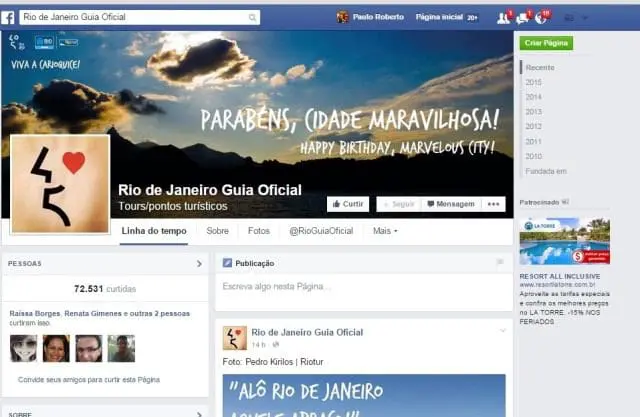Click the search magnifier icon
The height and width of the screenshot is (417, 640).
[253, 17]
